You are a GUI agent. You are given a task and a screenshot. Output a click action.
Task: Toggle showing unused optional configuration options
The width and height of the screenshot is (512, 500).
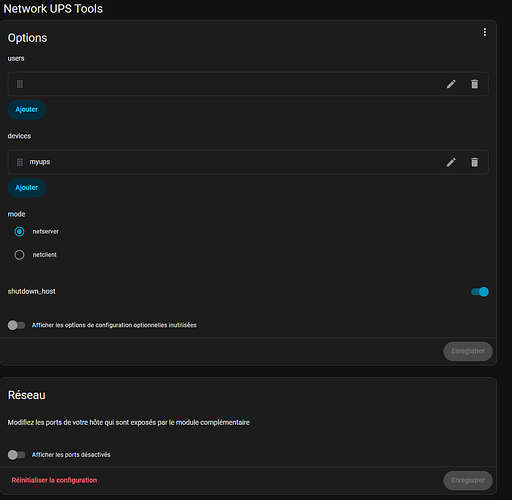[16, 325]
